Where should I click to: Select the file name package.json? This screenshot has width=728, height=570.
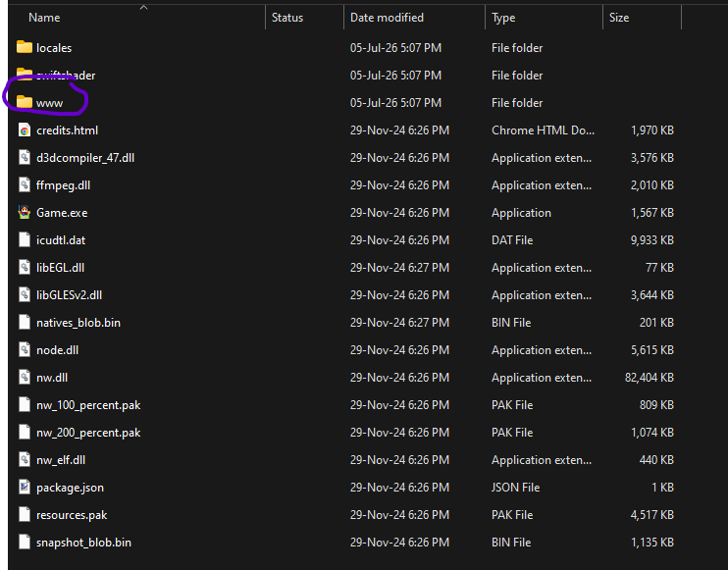70,488
